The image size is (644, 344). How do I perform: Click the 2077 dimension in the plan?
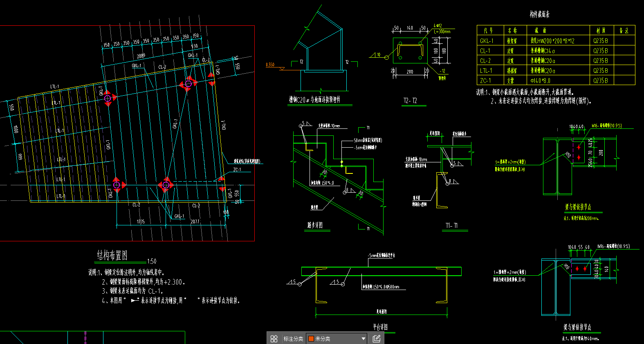pos(195,222)
